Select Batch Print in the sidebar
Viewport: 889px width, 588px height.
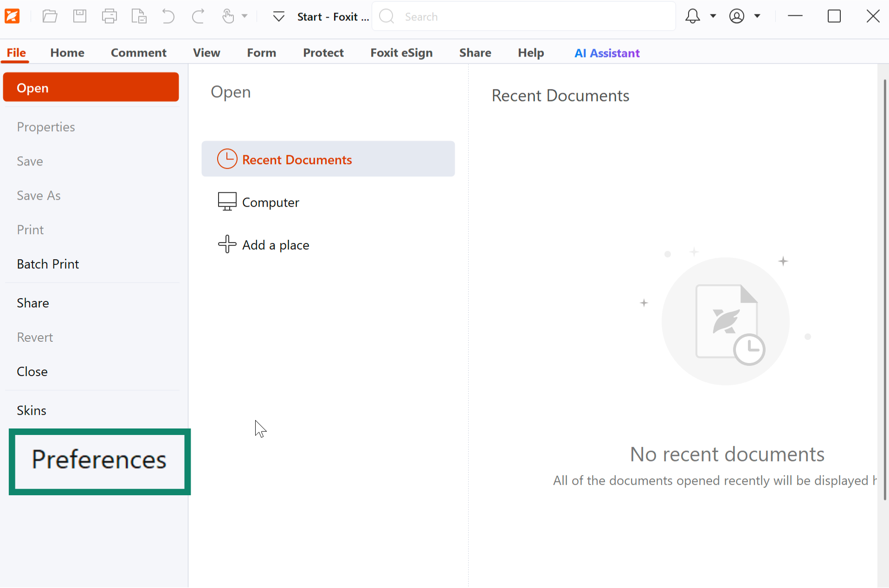pyautogui.click(x=48, y=264)
